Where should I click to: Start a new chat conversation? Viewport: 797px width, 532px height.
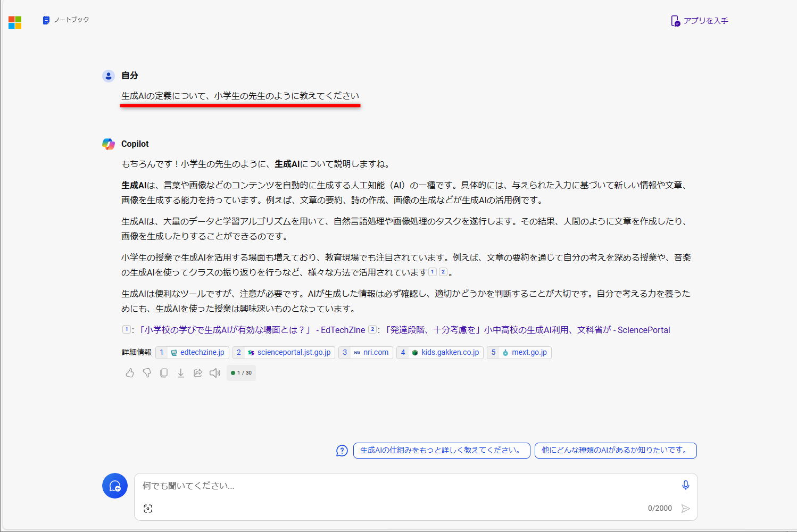pos(114,486)
